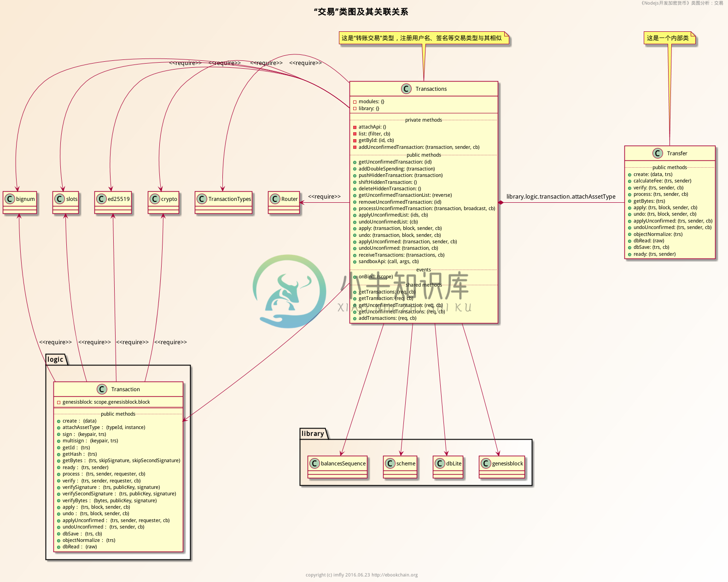
Task: Click applyUnconfirmed method in Transfer class
Action: [x=673, y=221]
